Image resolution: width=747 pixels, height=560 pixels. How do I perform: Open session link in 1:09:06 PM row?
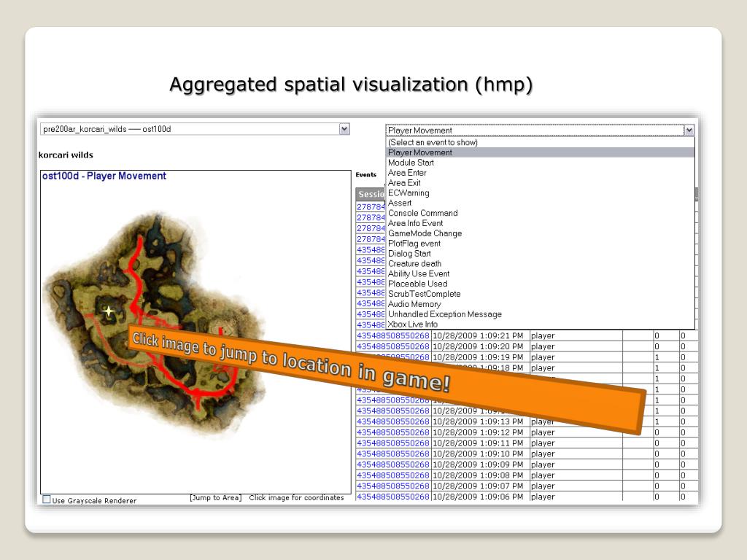click(393, 497)
